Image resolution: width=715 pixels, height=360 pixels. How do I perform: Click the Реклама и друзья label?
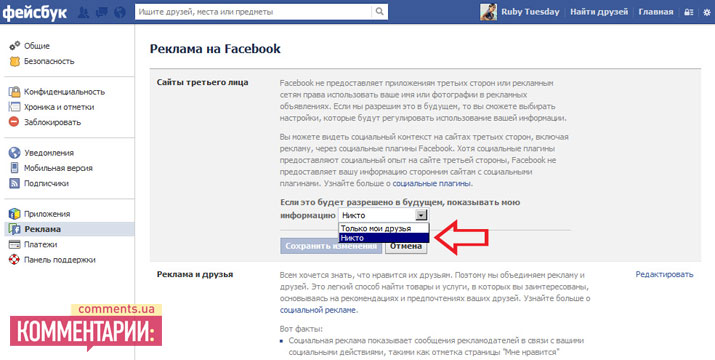point(195,274)
